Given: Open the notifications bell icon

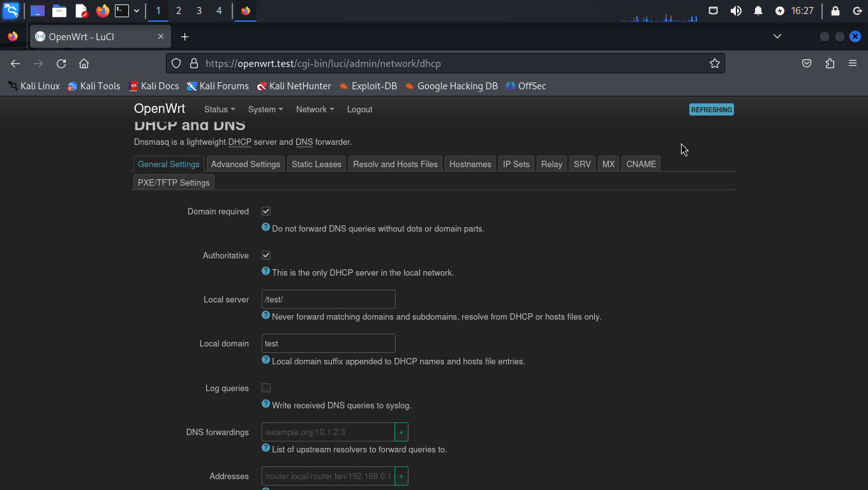Looking at the screenshot, I should pyautogui.click(x=758, y=11).
